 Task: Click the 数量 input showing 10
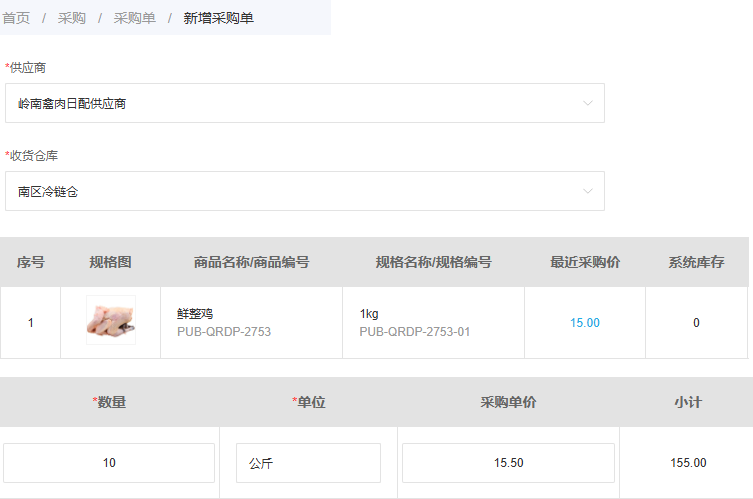pos(109,463)
